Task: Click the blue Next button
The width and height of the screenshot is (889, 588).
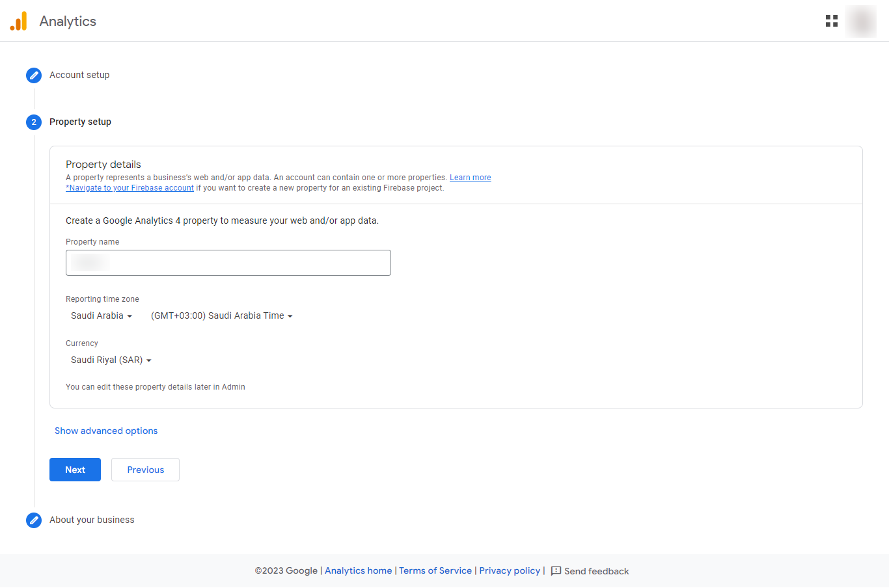Action: pyautogui.click(x=75, y=470)
